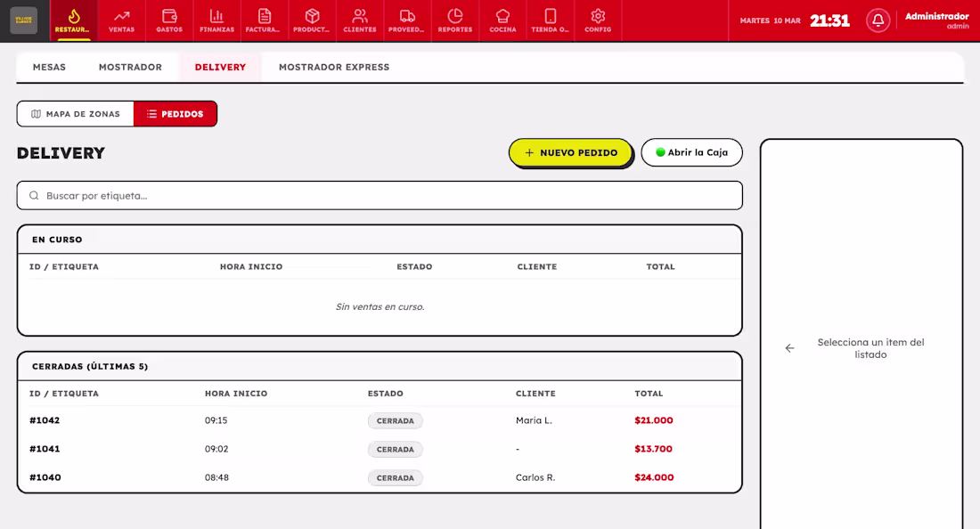The width and height of the screenshot is (980, 529).
Task: Click the Cerradas (Últimas 5) header
Action: [x=380, y=367]
